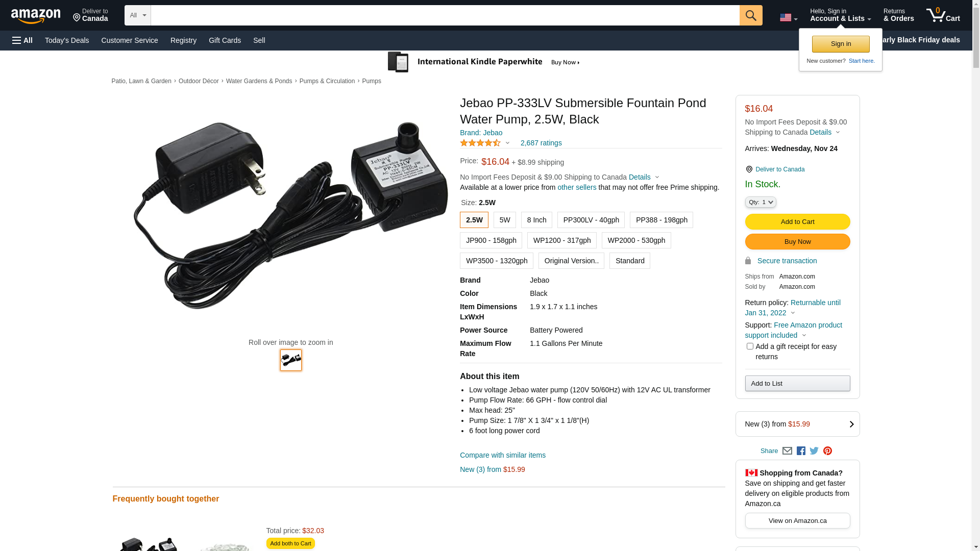Click the Amazon logo
This screenshot has height=551, width=980.
pyautogui.click(x=36, y=16)
